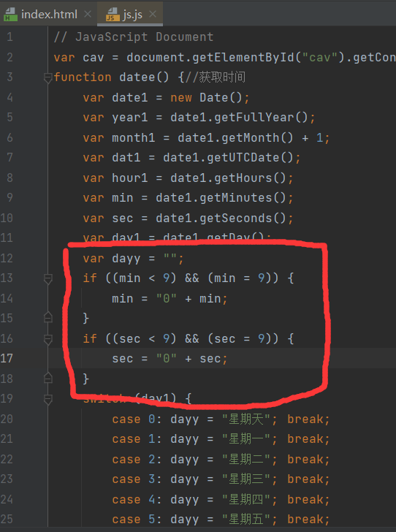Viewport: 396px width, 532px height.
Task: Click 'new Date()' on line 4
Action: point(206,98)
